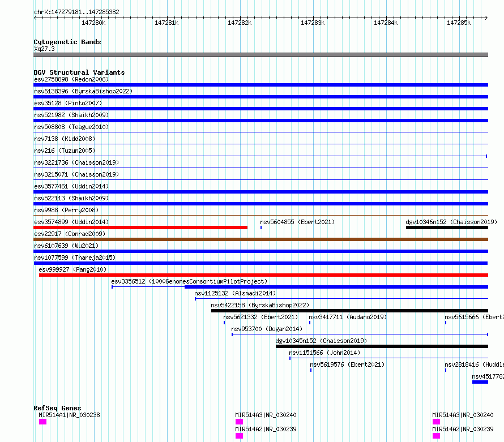Image resolution: width=504 pixels, height=442 pixels.
Task: Open nsv3417711 (Audano2019) label
Action: [x=348, y=317]
